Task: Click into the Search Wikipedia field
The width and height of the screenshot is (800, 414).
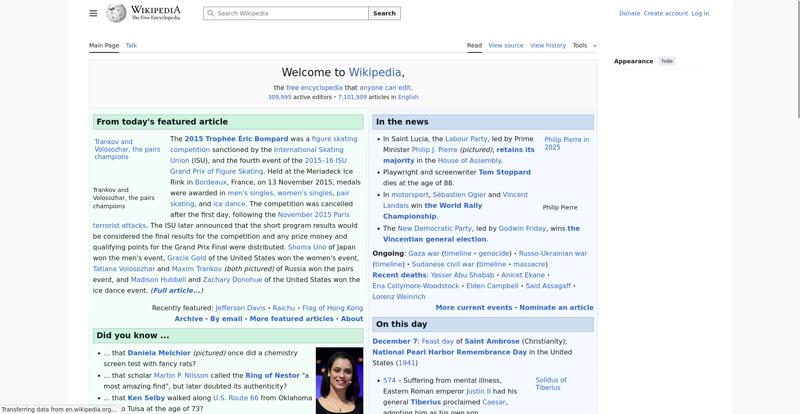Action: (290, 14)
